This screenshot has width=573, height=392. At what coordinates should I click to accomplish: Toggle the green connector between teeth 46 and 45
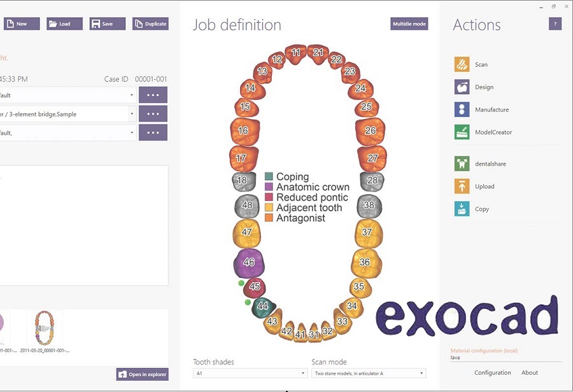tap(241, 283)
